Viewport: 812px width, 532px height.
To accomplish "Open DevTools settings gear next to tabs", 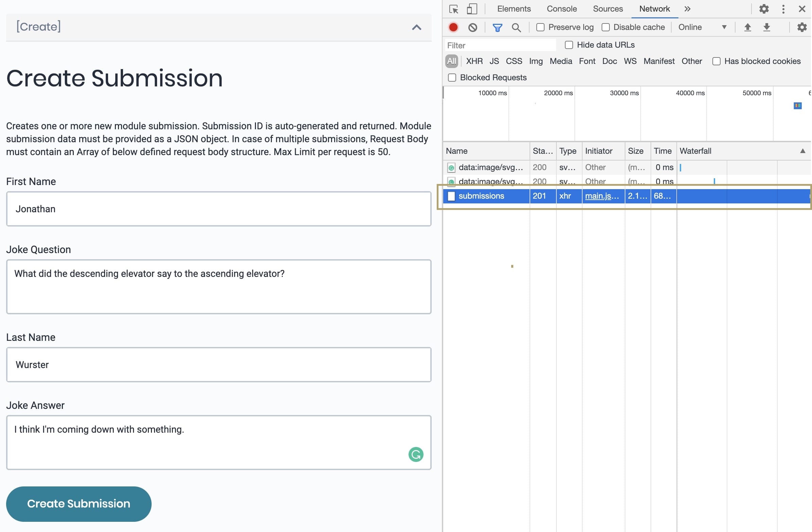I will 764,9.
